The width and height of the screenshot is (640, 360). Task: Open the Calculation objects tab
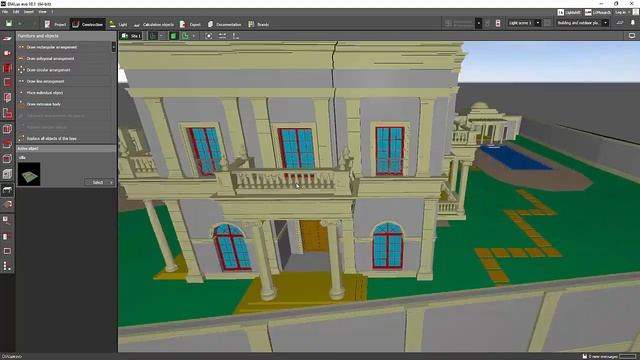point(153,24)
